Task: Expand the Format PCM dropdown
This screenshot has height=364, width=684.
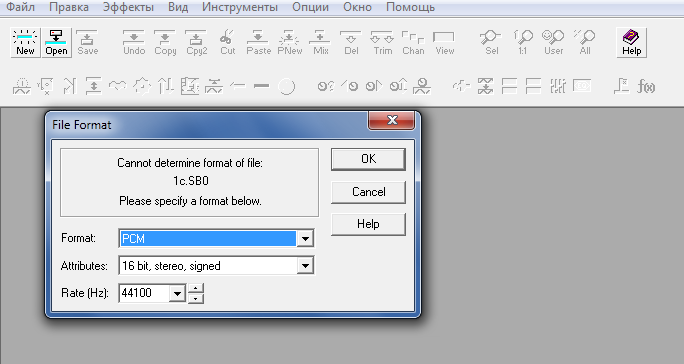Action: point(305,239)
